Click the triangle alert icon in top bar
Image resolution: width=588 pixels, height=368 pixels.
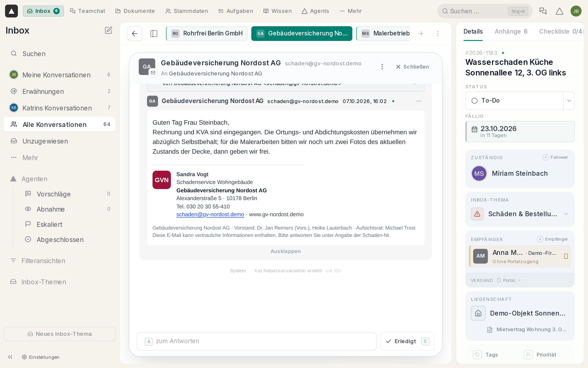(559, 11)
